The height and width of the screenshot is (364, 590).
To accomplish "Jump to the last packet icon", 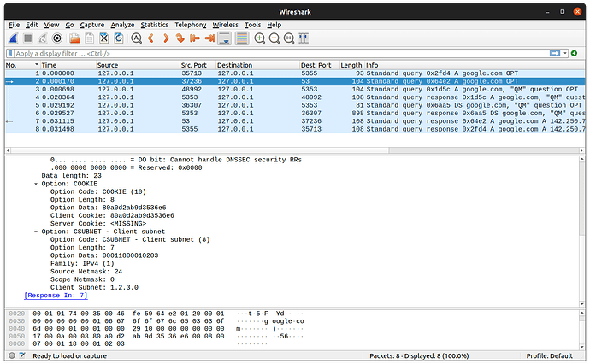I will click(x=209, y=38).
